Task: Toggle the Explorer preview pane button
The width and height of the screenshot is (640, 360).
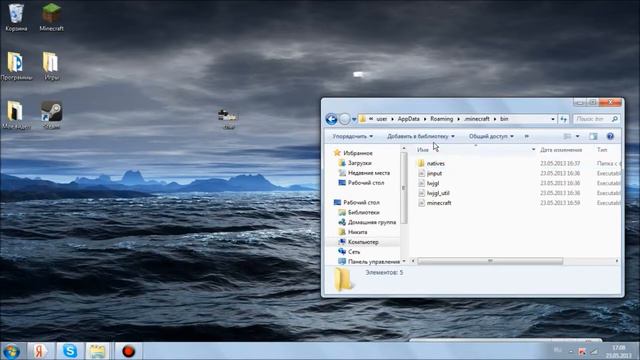Action: pos(593,136)
